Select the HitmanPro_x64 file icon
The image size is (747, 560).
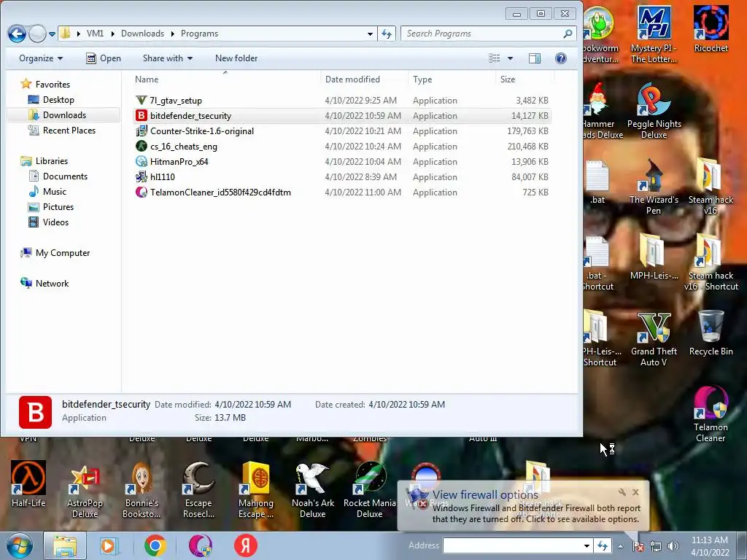pyautogui.click(x=141, y=161)
